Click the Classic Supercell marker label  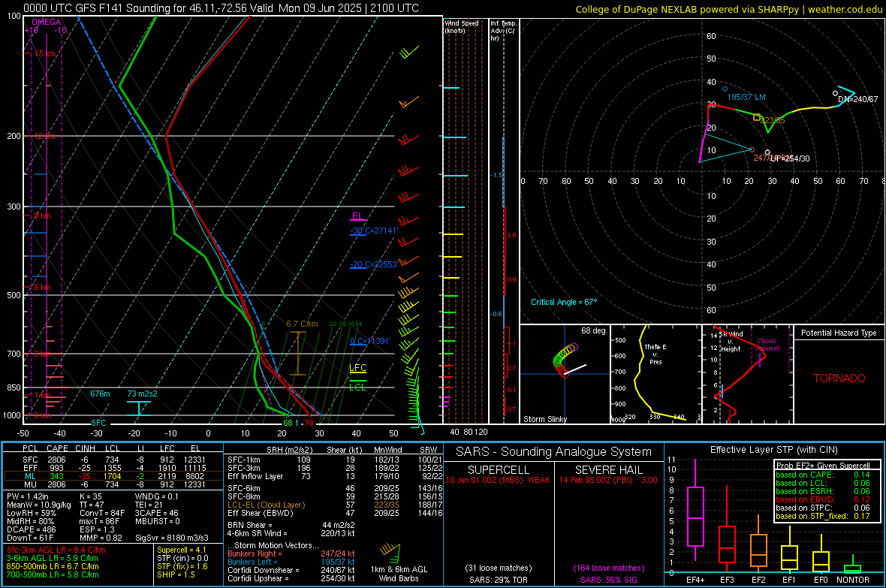coord(767,345)
